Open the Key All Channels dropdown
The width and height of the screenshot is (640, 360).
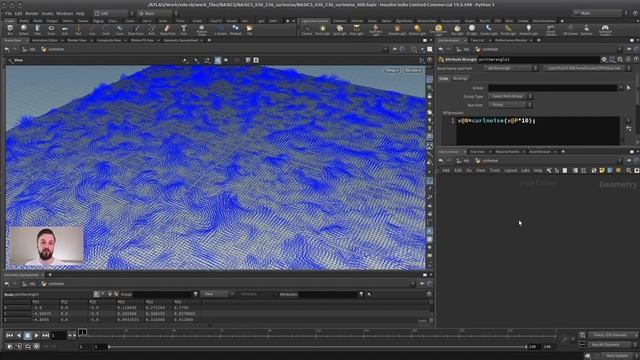click(x=611, y=345)
